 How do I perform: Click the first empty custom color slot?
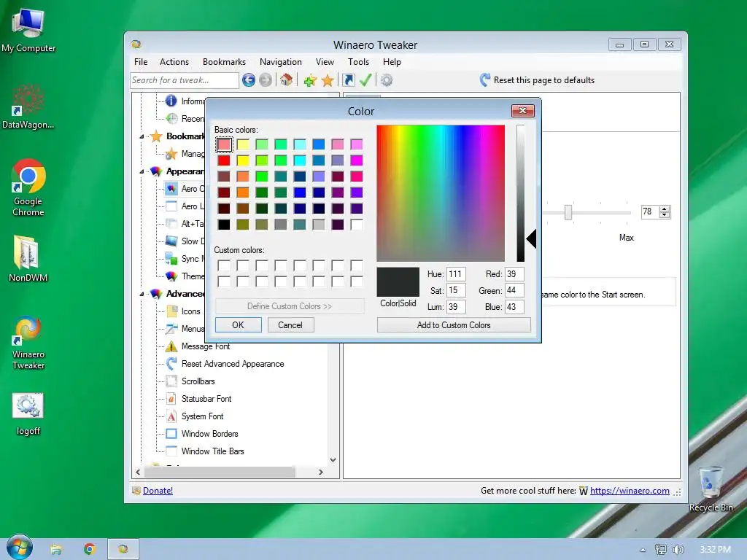pos(224,265)
